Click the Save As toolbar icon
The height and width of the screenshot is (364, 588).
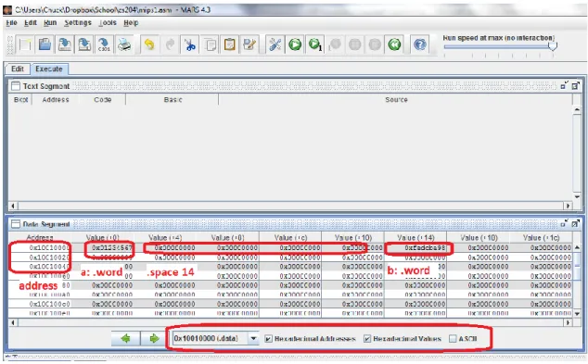click(x=84, y=45)
